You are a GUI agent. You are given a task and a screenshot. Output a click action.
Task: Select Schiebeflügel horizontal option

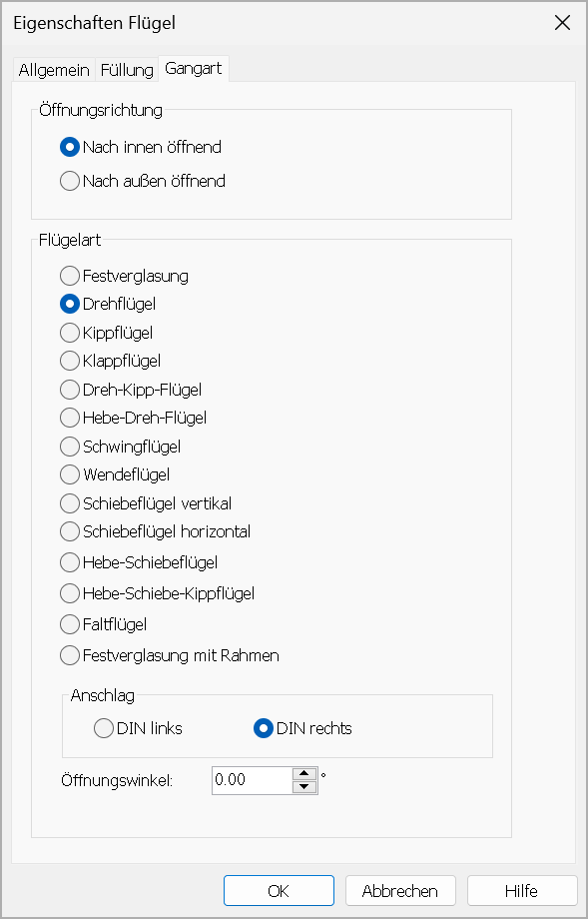pyautogui.click(x=156, y=531)
